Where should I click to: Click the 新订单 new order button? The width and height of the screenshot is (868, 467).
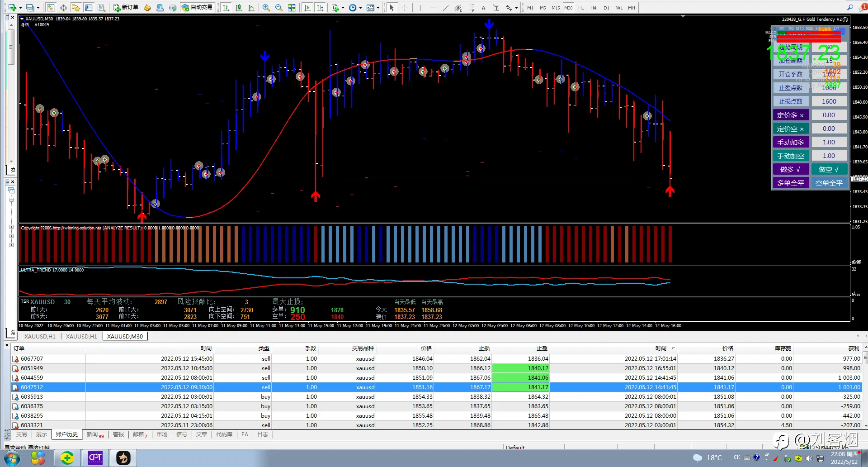tap(126, 8)
